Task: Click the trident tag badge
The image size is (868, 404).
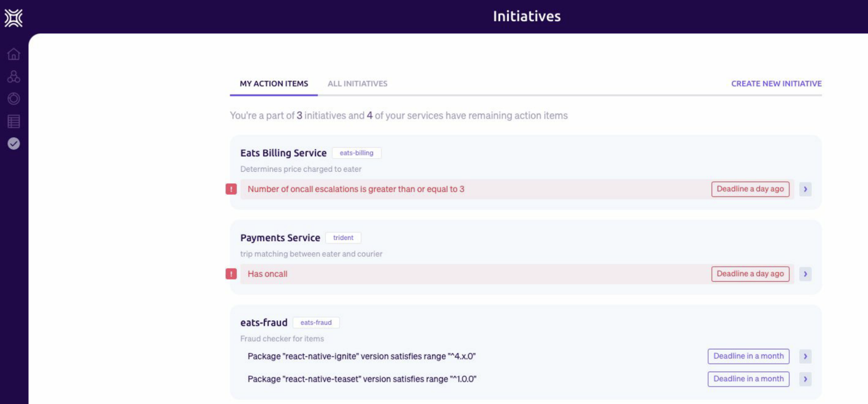Action: (343, 238)
